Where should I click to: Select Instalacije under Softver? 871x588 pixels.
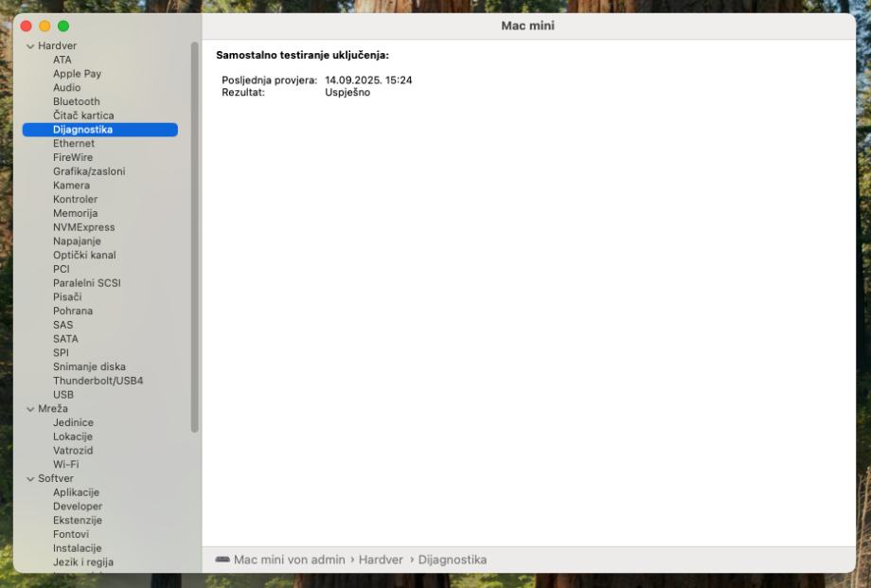(78, 548)
